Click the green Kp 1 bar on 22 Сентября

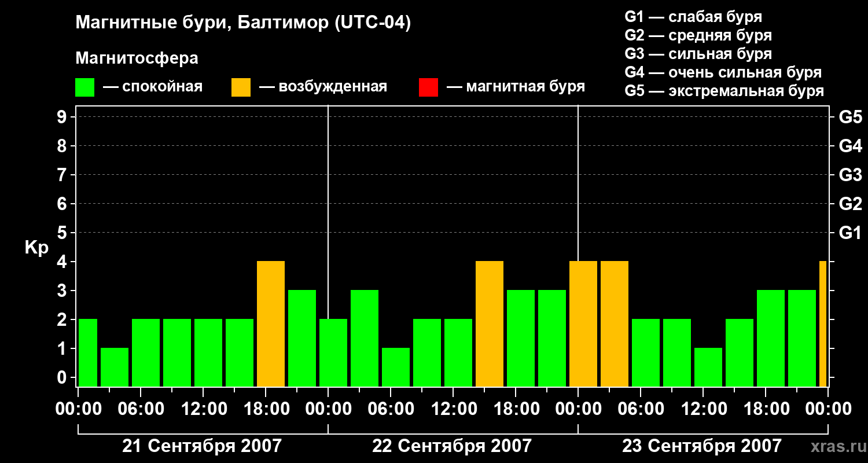pos(396,367)
